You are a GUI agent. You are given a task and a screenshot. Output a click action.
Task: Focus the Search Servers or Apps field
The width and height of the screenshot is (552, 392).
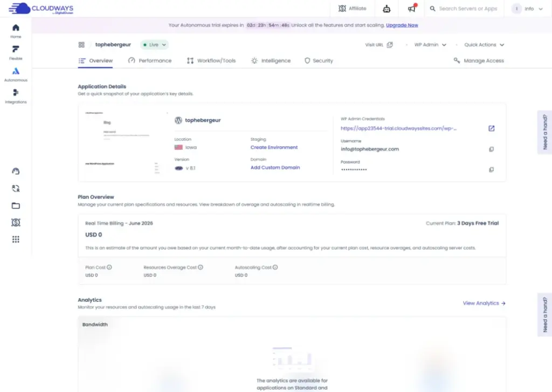(468, 9)
